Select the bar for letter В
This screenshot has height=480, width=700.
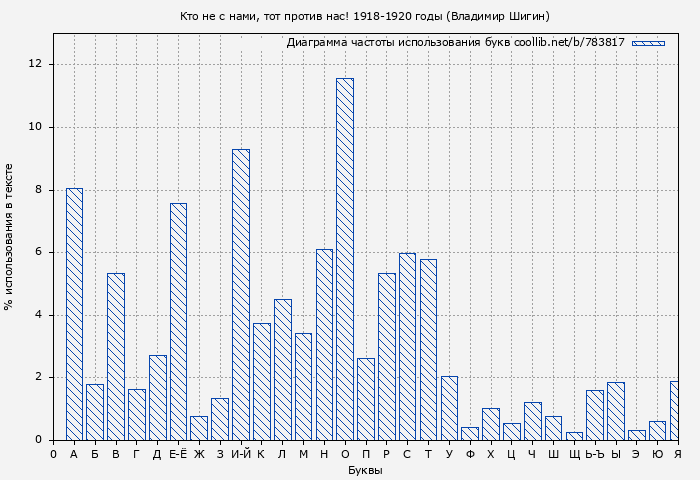click(116, 356)
